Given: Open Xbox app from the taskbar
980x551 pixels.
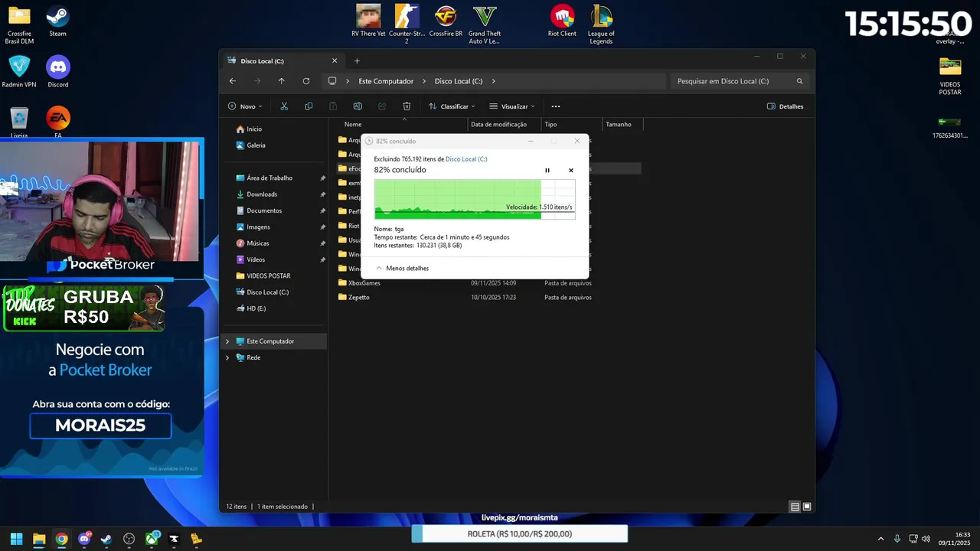Looking at the screenshot, I should [x=152, y=539].
